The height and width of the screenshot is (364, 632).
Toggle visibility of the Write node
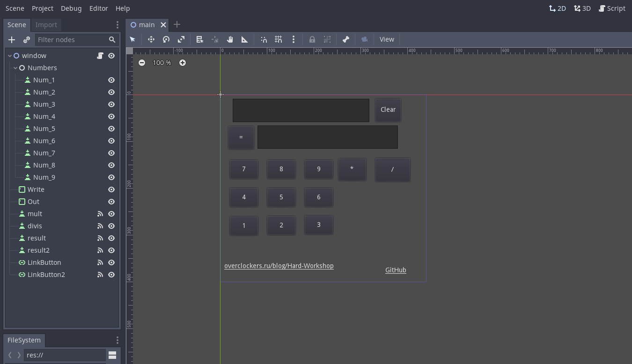[111, 189]
